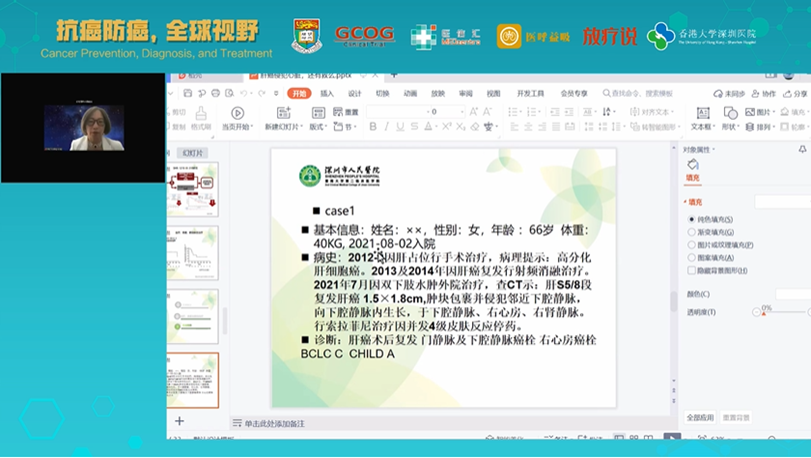Expand the font color A dropdown arrow

(x=437, y=127)
